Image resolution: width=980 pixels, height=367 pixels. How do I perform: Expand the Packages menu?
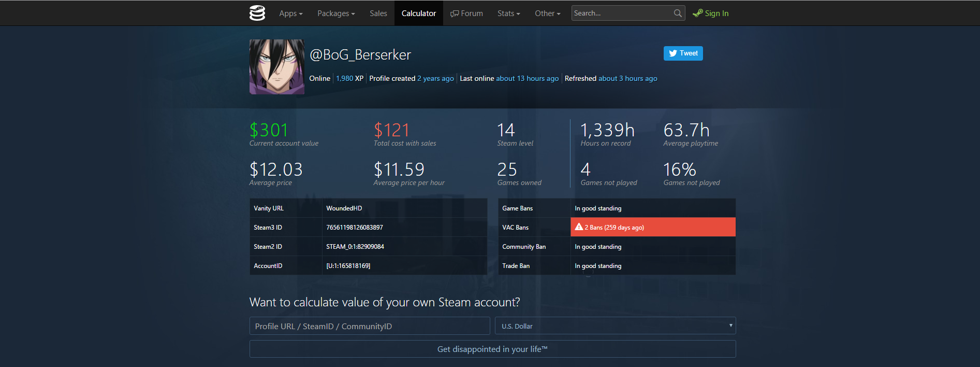336,13
